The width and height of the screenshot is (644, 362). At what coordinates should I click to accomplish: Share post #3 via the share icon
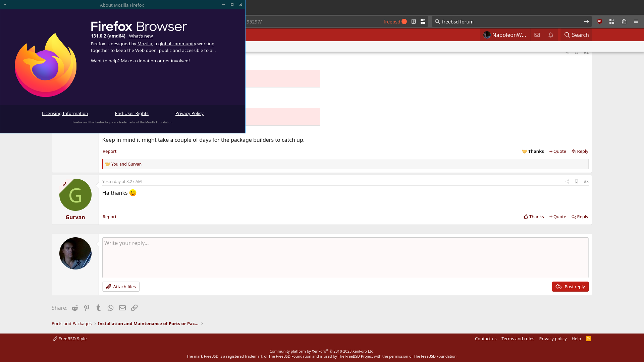568,181
